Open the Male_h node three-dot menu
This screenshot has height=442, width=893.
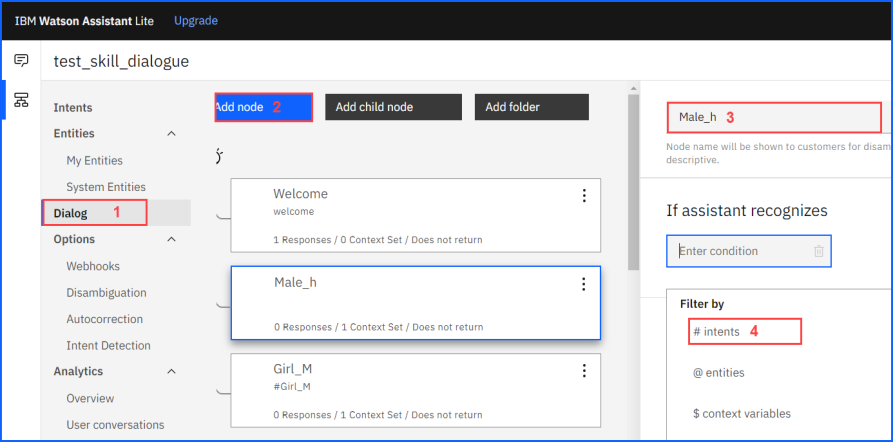click(x=584, y=284)
